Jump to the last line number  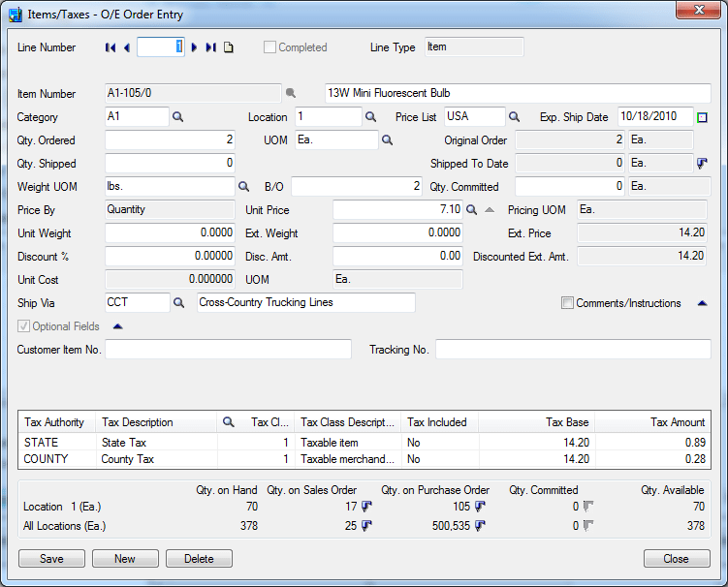coord(210,47)
